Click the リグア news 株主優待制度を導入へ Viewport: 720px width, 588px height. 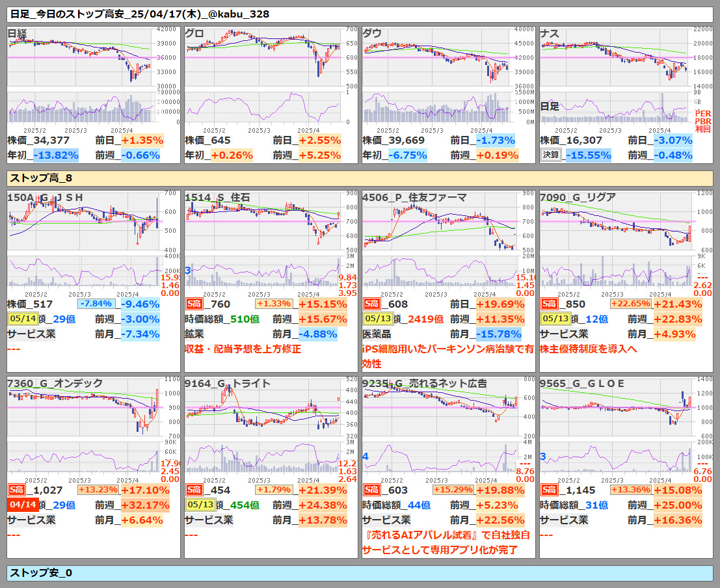(x=589, y=349)
